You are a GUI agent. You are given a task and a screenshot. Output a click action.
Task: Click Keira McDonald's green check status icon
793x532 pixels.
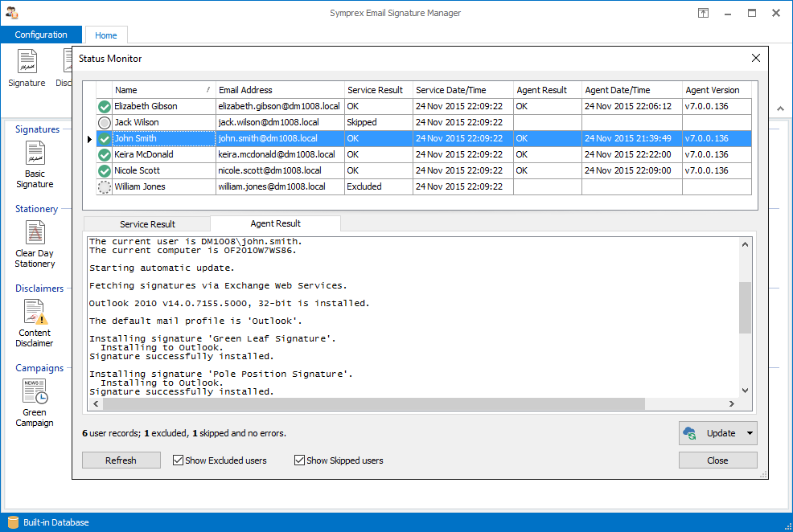coord(105,155)
